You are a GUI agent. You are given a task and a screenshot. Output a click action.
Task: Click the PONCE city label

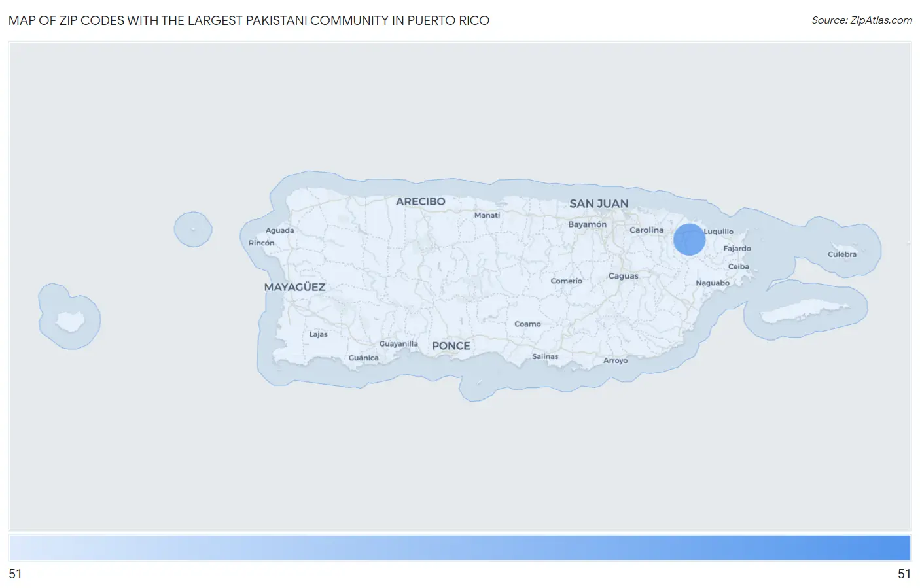click(x=451, y=346)
